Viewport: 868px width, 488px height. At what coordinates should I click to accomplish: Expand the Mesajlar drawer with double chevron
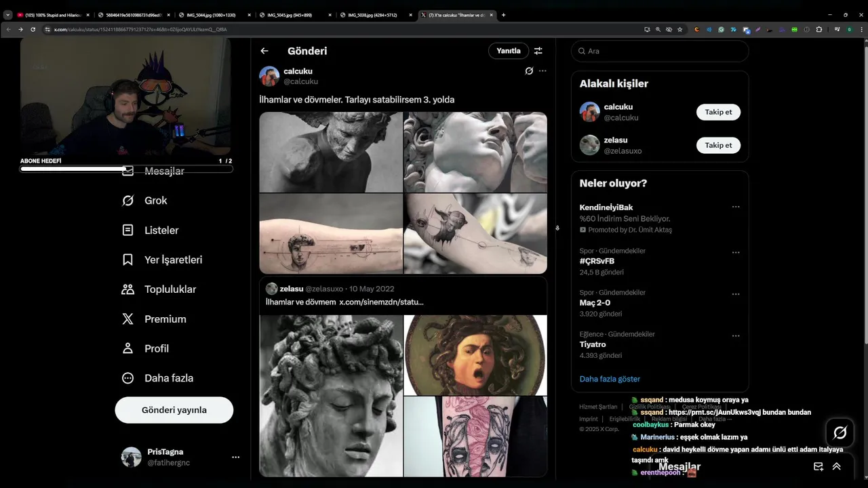837,466
